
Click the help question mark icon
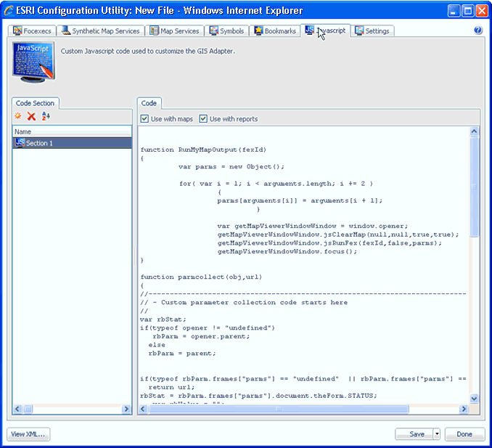pos(478,30)
